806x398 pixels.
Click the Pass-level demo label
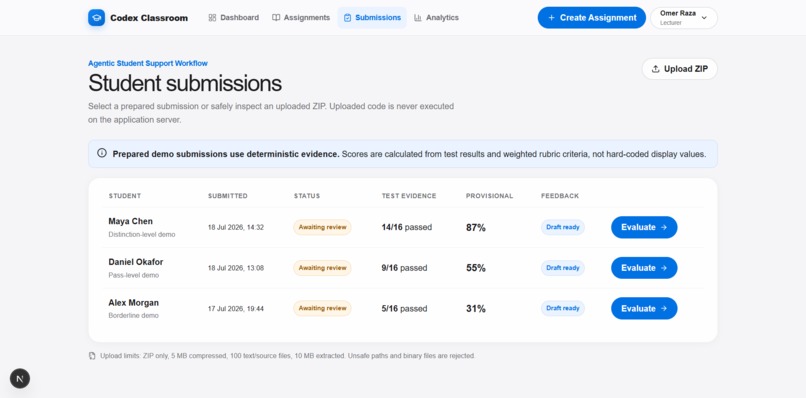point(134,275)
